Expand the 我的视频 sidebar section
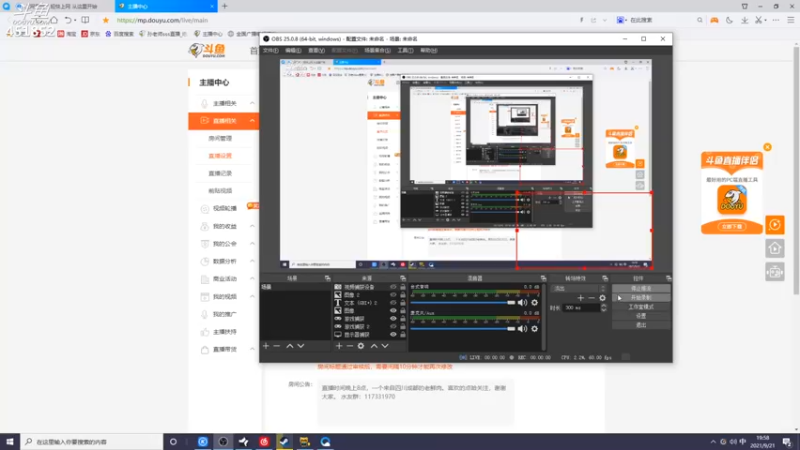This screenshot has height=450, width=800. pyautogui.click(x=252, y=296)
